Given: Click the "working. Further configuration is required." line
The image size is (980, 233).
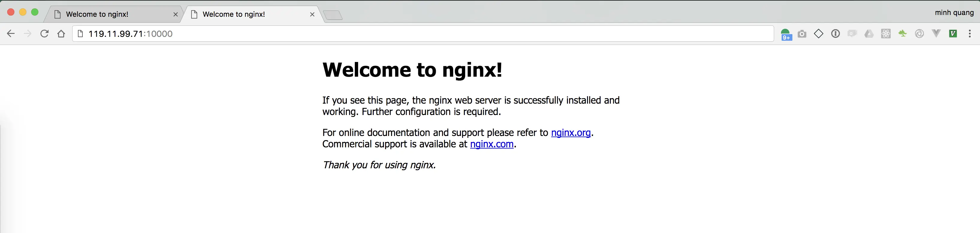Looking at the screenshot, I should 412,112.
